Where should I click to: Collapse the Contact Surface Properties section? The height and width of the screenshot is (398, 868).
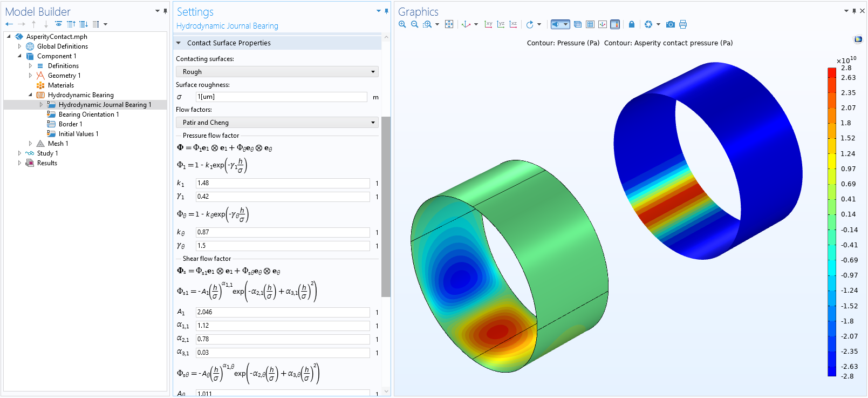179,43
